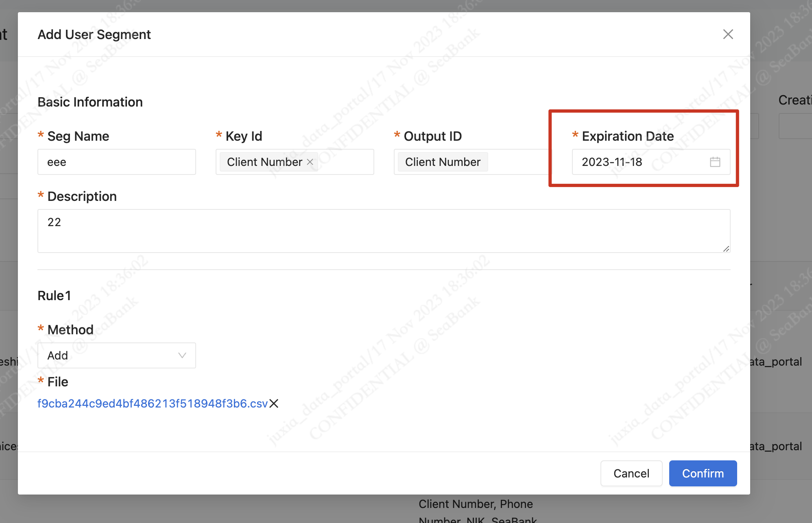Close the Add User Segment dialog

[728, 34]
